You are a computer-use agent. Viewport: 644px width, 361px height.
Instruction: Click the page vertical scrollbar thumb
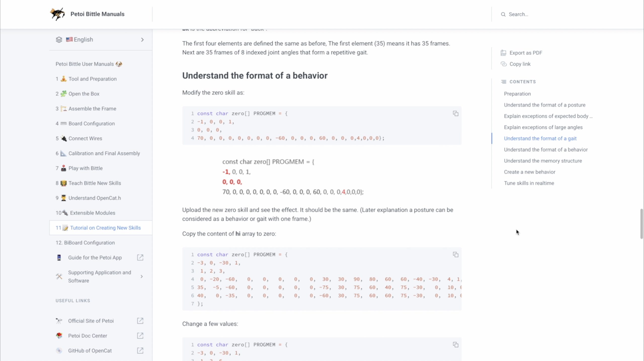click(x=641, y=223)
